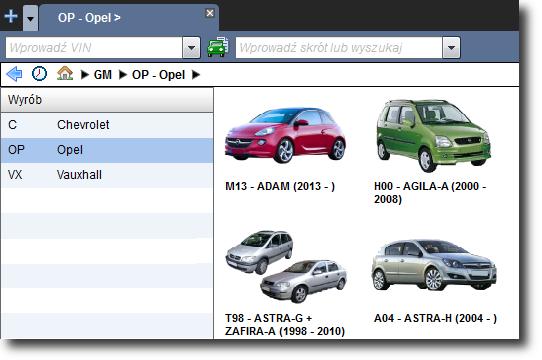Open the tab list dropdown arrow

pyautogui.click(x=30, y=18)
